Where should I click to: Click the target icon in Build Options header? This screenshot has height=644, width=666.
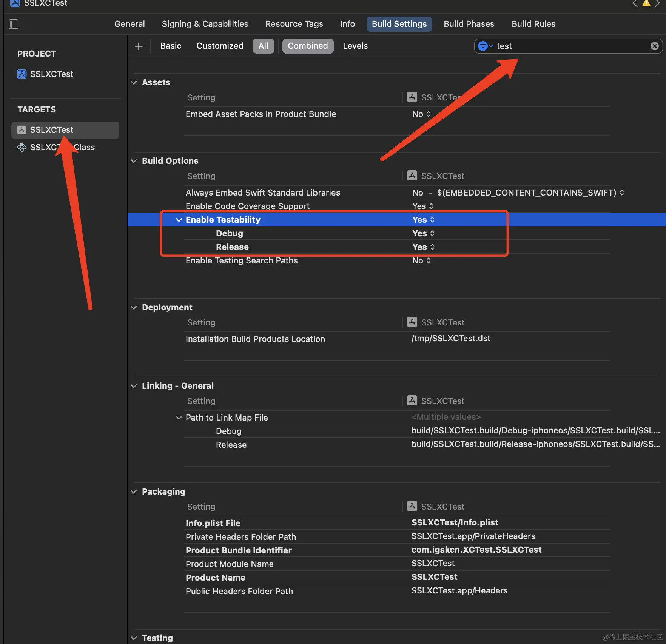412,176
